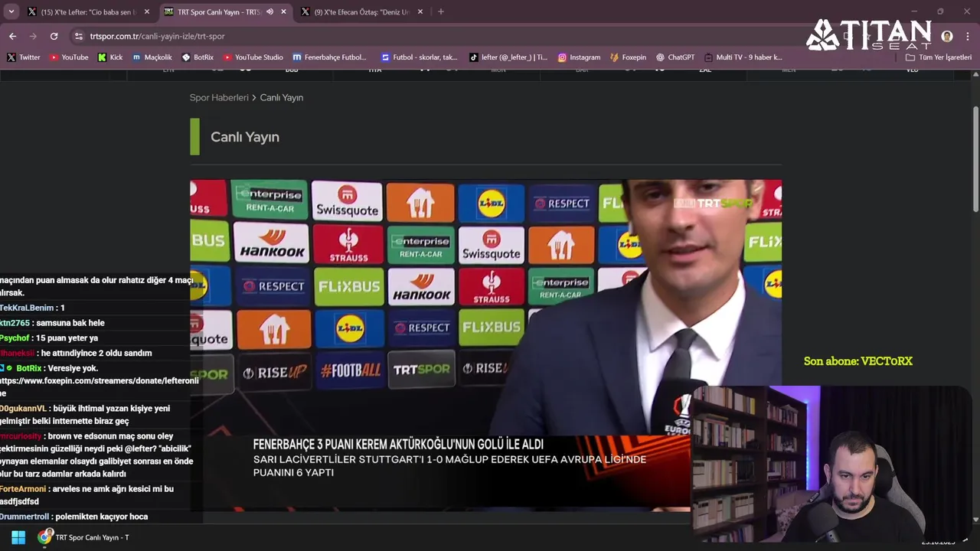Close the X'te Lefter tab

(x=147, y=11)
